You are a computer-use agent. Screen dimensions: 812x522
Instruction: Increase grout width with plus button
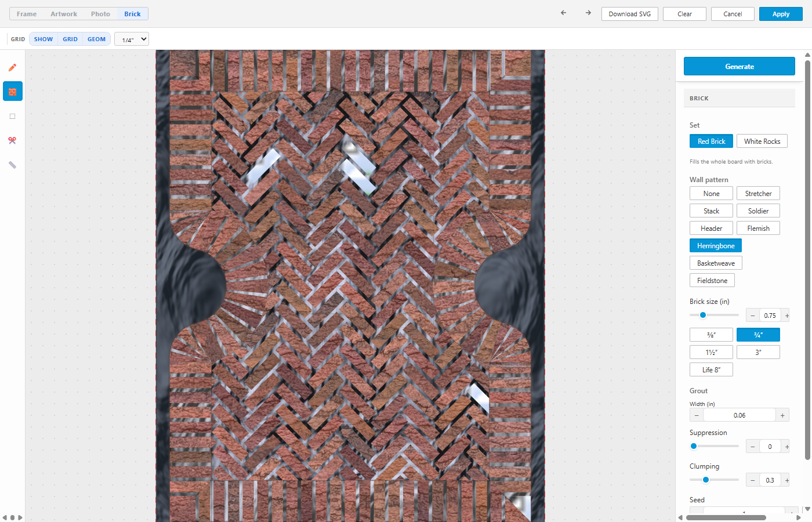782,415
